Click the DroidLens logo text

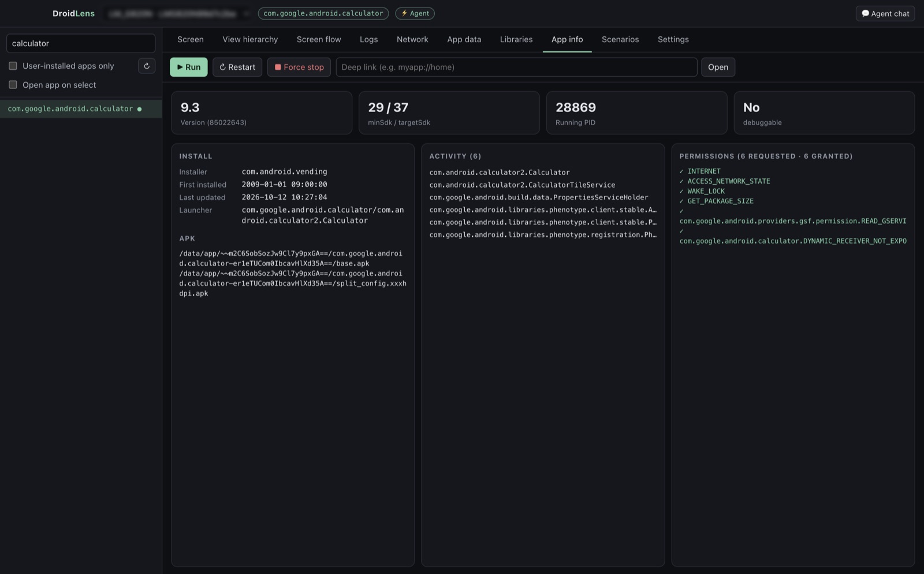73,13
